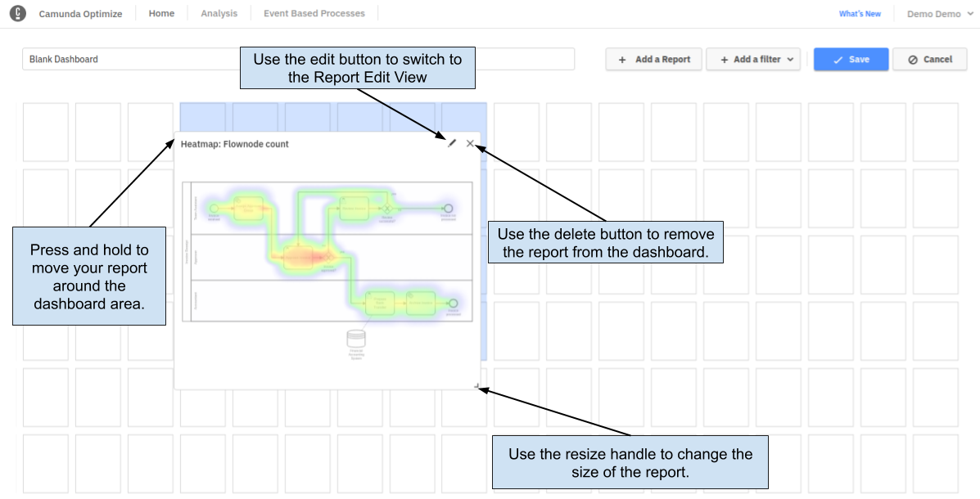This screenshot has height=499, width=980.
Task: Click the end event circle in the bottom lane
Action: [452, 303]
